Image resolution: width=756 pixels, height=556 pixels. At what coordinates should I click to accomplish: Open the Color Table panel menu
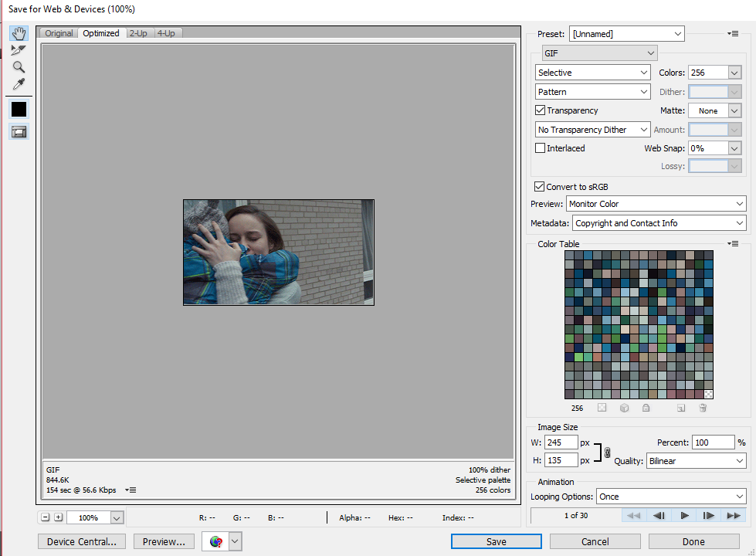click(x=733, y=243)
